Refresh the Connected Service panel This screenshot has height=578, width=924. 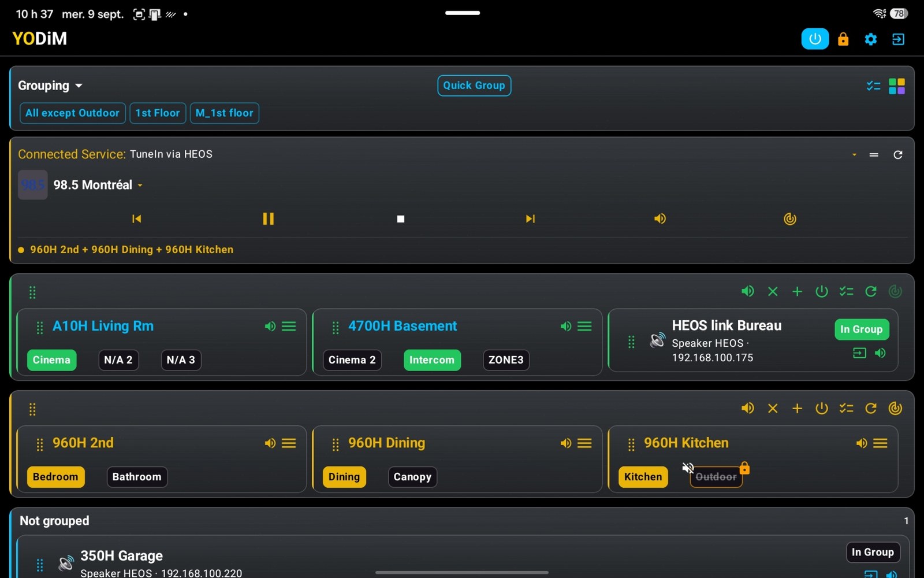(897, 154)
